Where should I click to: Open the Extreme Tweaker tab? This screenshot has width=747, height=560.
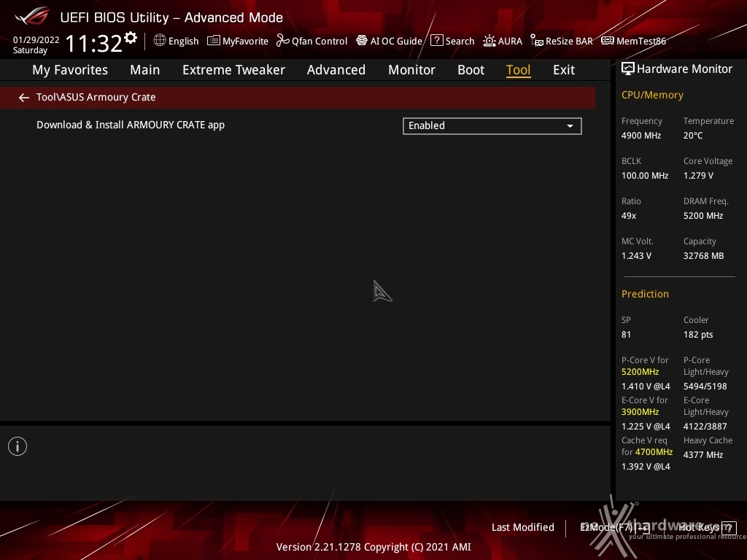(233, 70)
